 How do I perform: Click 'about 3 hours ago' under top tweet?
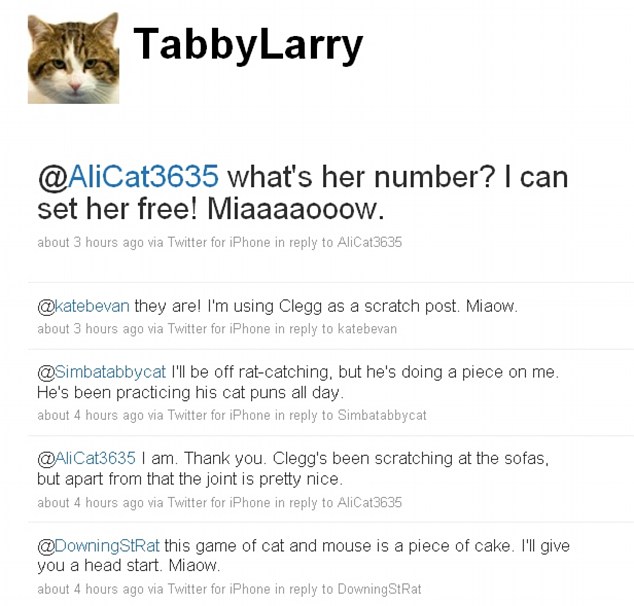(90, 242)
